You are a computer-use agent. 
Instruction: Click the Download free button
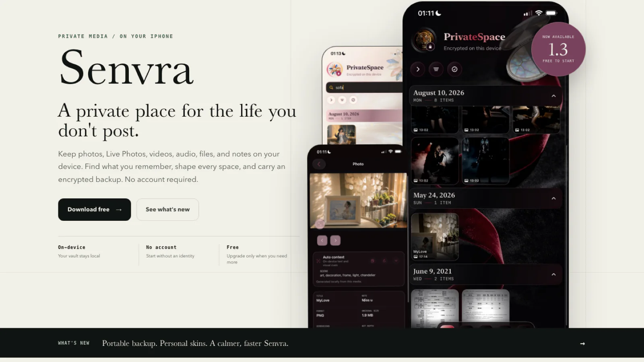95,210
